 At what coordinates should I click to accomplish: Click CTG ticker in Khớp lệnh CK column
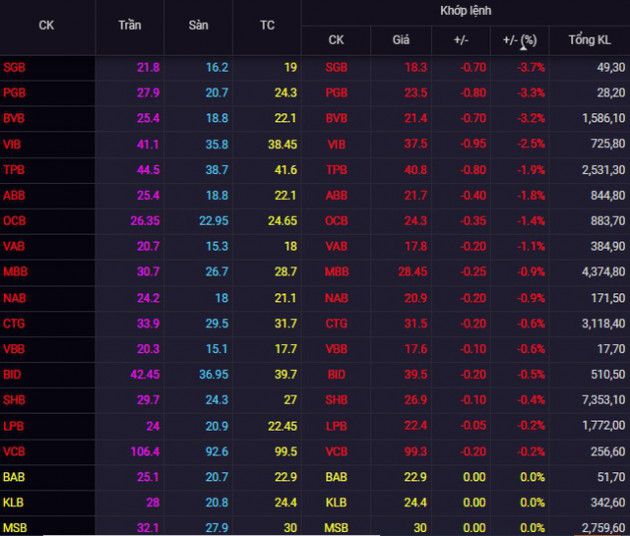pos(336,323)
